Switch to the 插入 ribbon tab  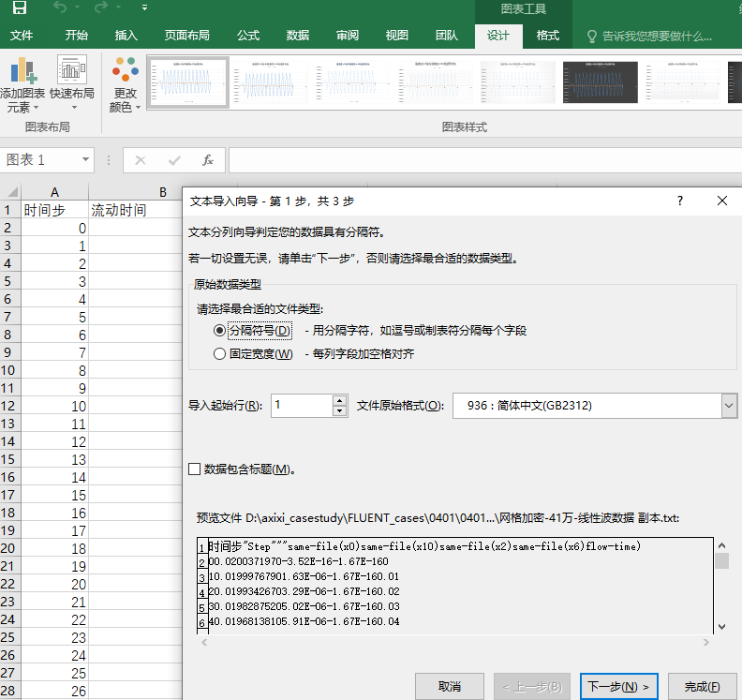[126, 36]
